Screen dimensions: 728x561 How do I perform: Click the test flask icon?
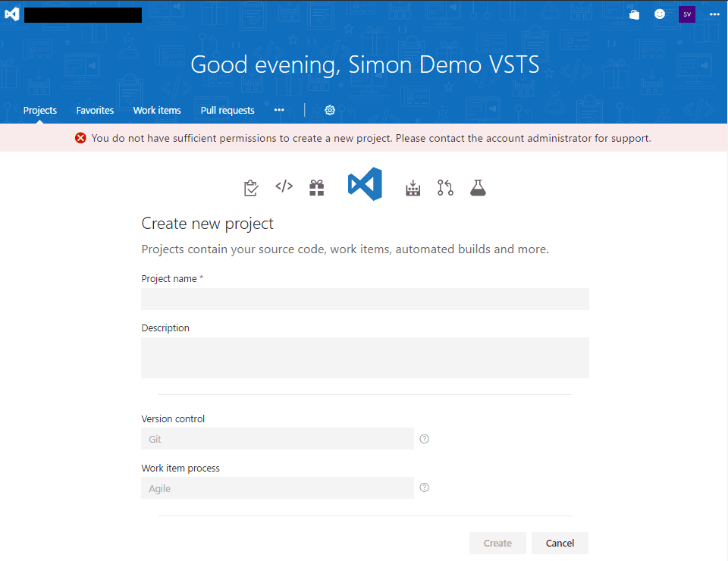pos(478,188)
